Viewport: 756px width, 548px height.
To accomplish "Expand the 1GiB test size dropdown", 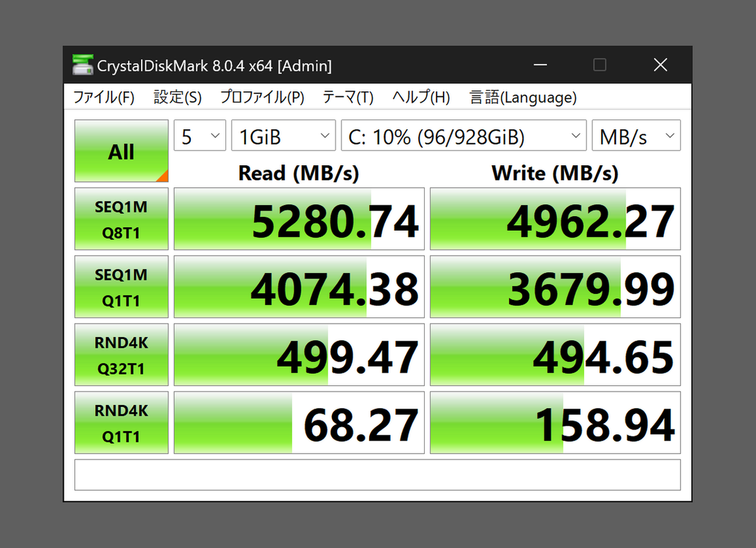I will pos(283,135).
